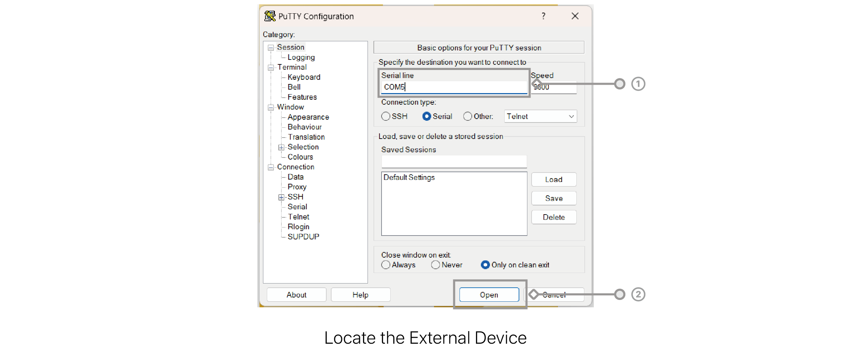Collapse the Session tree node

point(271,48)
